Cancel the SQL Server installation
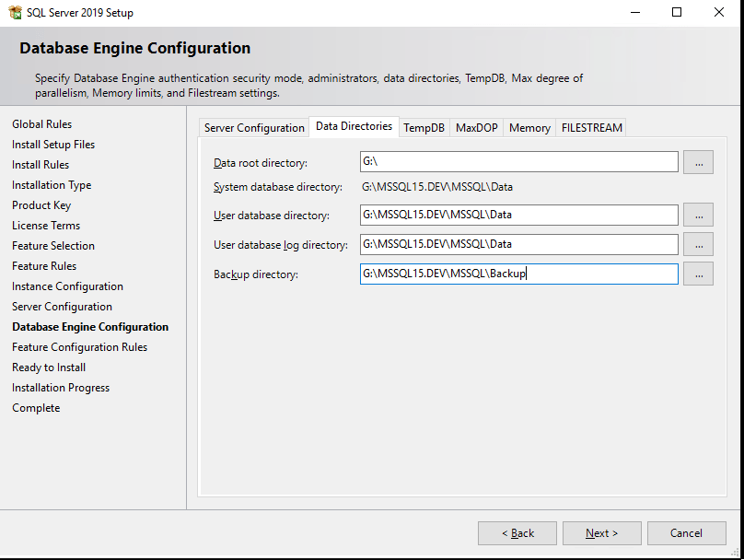The image size is (744, 560). 686,532
